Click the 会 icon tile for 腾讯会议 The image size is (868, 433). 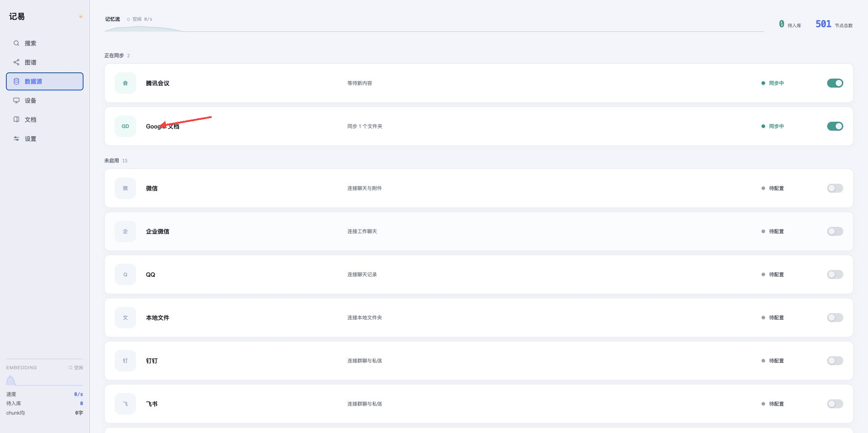pyautogui.click(x=125, y=83)
